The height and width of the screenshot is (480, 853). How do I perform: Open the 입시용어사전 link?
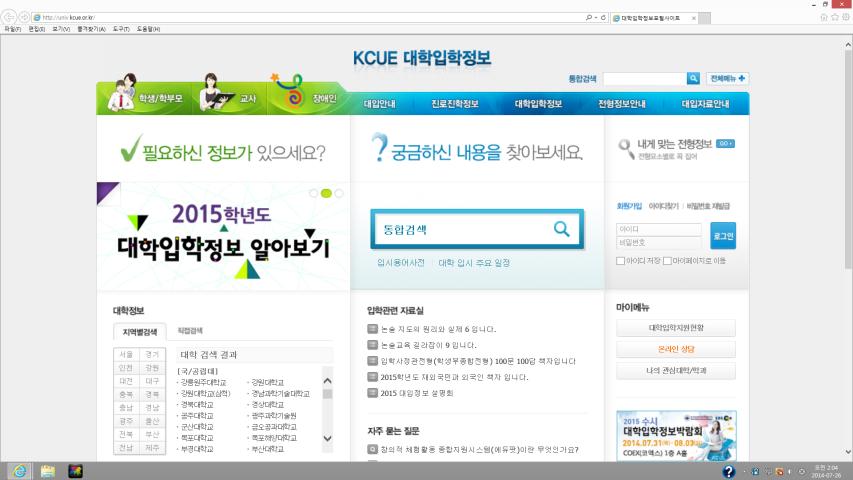pos(401,262)
